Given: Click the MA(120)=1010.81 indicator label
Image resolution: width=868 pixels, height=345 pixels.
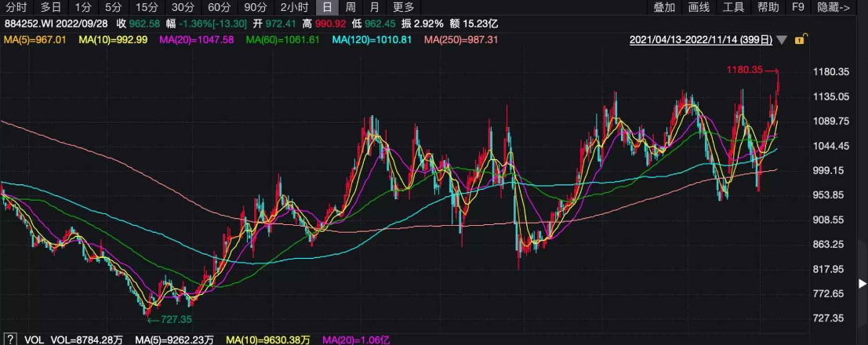Looking at the screenshot, I should 372,40.
